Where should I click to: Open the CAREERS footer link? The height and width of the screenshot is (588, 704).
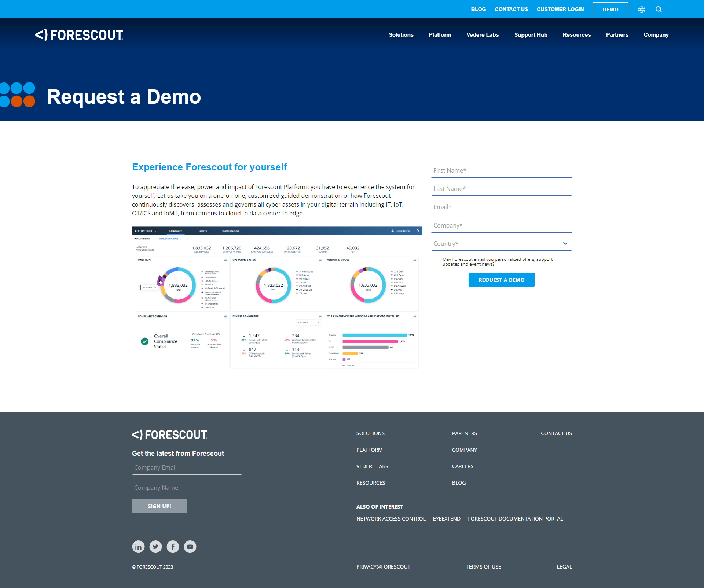[x=463, y=466]
